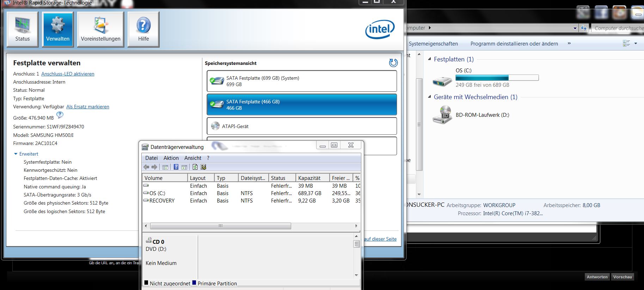Sort by the Typ column header
This screenshot has width=644, height=290.
(226, 178)
